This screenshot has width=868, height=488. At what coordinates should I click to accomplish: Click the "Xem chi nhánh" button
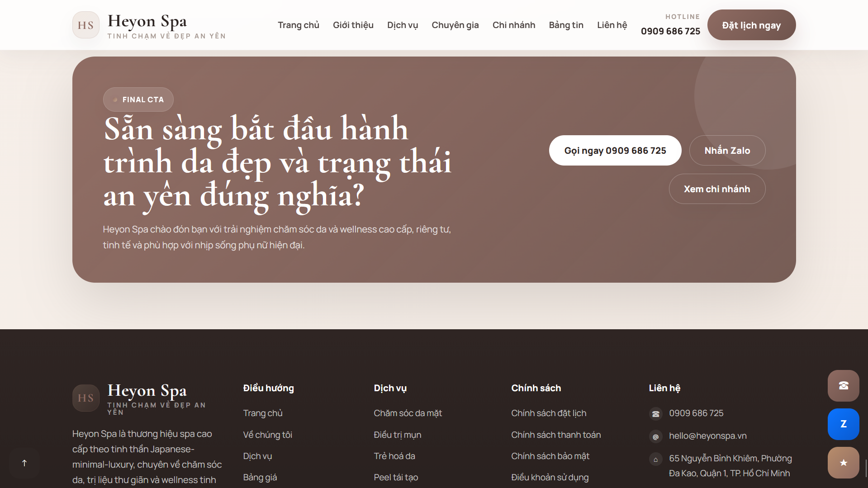(717, 189)
